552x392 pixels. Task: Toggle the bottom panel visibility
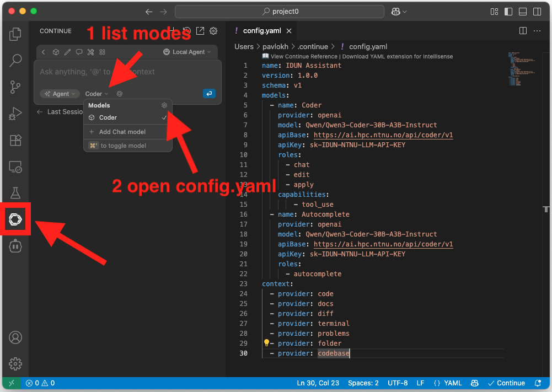coord(522,12)
